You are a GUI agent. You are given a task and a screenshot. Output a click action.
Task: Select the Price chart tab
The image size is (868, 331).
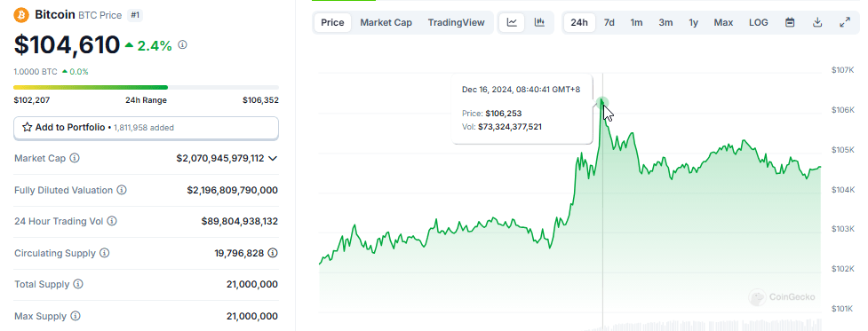332,23
